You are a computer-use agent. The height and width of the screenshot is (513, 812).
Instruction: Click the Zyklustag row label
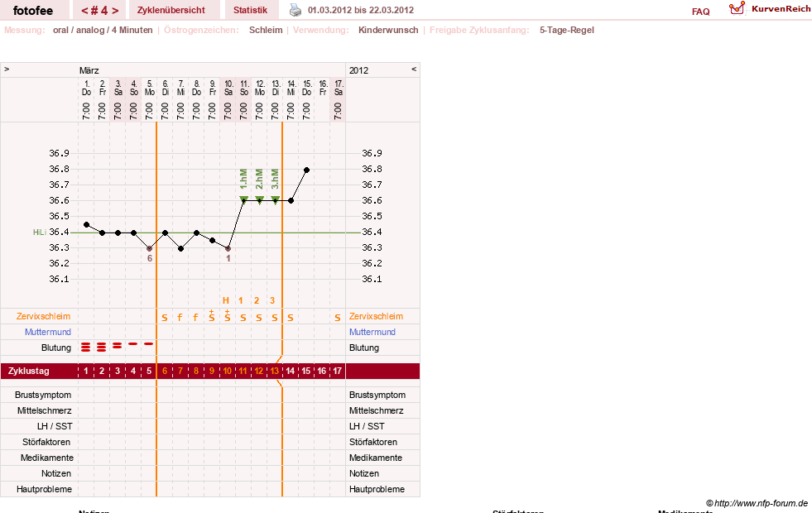(29, 372)
